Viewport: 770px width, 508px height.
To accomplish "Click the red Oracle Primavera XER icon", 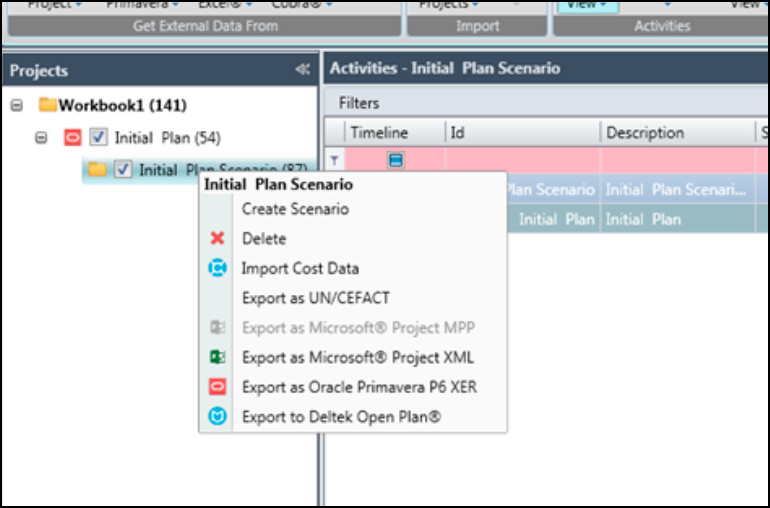I will [x=218, y=387].
